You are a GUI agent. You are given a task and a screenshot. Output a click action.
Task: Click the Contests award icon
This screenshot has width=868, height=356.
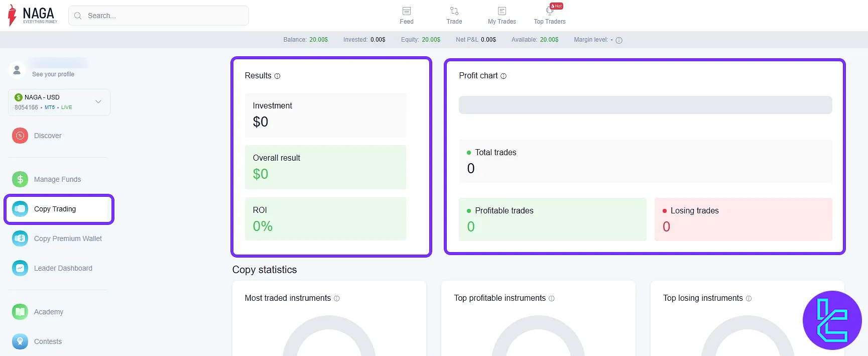point(20,341)
